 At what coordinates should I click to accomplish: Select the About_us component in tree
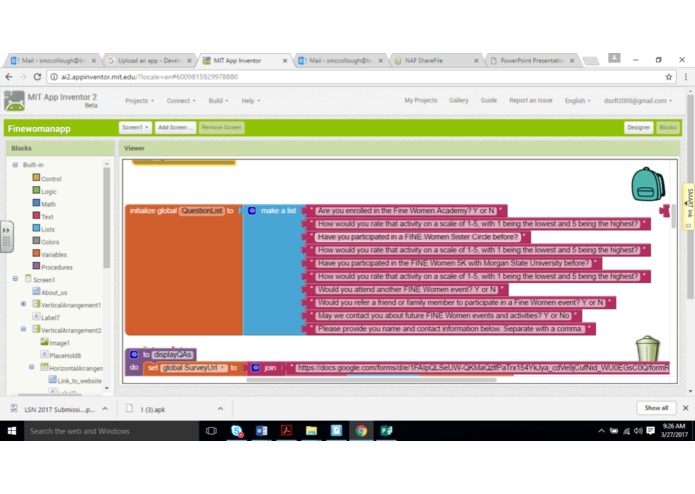50,292
